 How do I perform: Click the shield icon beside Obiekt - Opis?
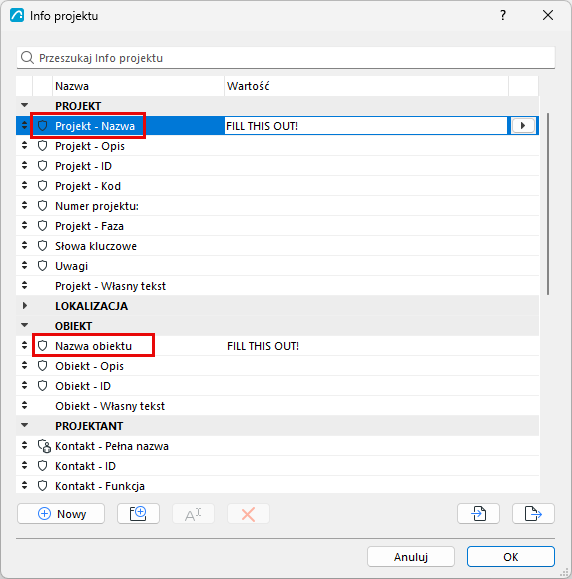42,366
